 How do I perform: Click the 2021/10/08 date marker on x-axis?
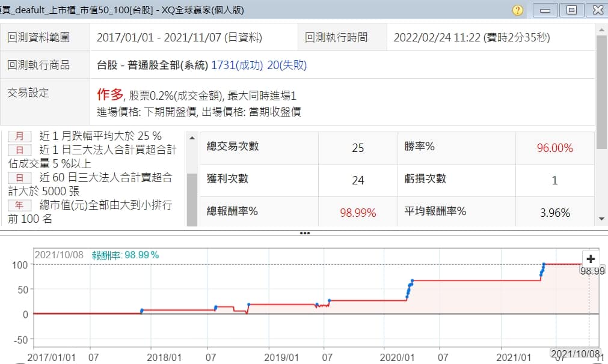(575, 354)
